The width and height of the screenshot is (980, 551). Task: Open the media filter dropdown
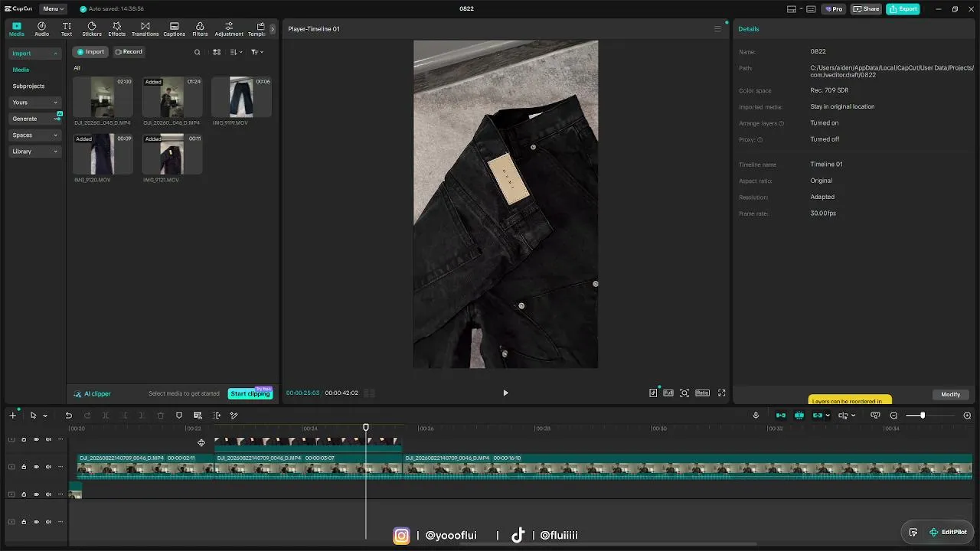(257, 52)
